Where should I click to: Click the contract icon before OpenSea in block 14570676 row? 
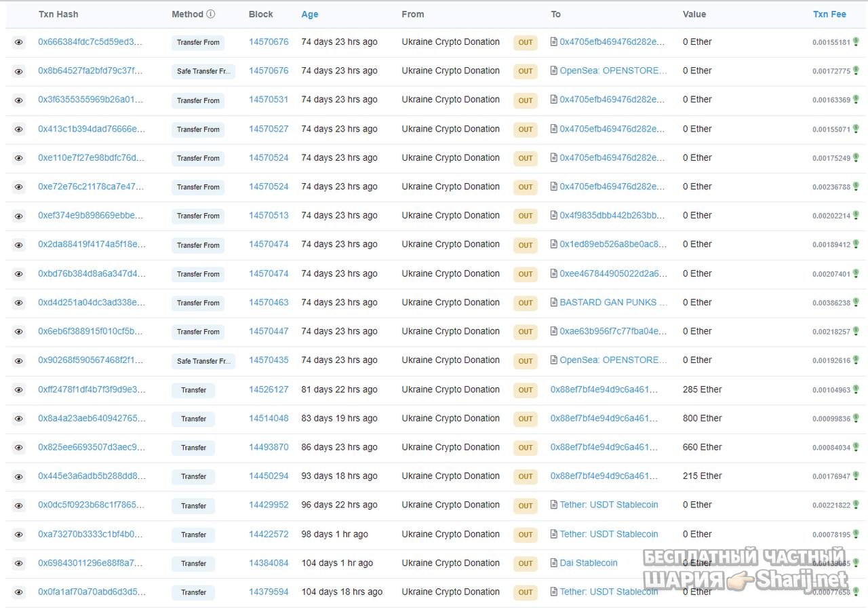pos(554,71)
